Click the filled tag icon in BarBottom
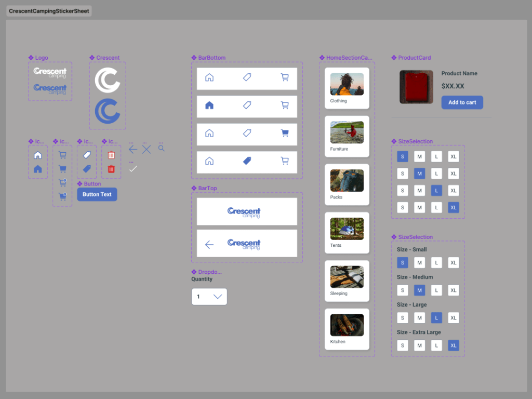Screen dimensions: 532x399 (x=247, y=161)
